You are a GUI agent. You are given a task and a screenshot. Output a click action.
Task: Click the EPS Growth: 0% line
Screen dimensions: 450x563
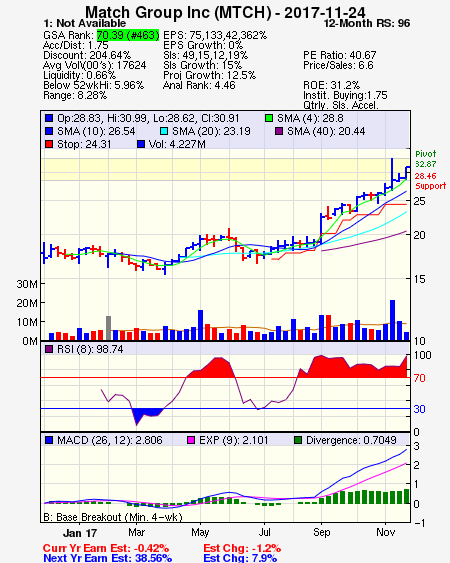pos(203,45)
